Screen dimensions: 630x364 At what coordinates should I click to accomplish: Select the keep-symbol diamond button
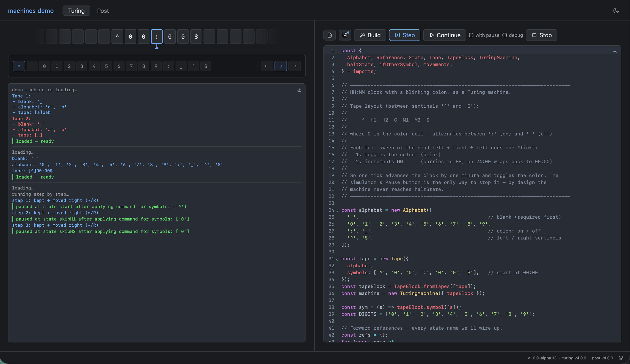click(x=19, y=66)
